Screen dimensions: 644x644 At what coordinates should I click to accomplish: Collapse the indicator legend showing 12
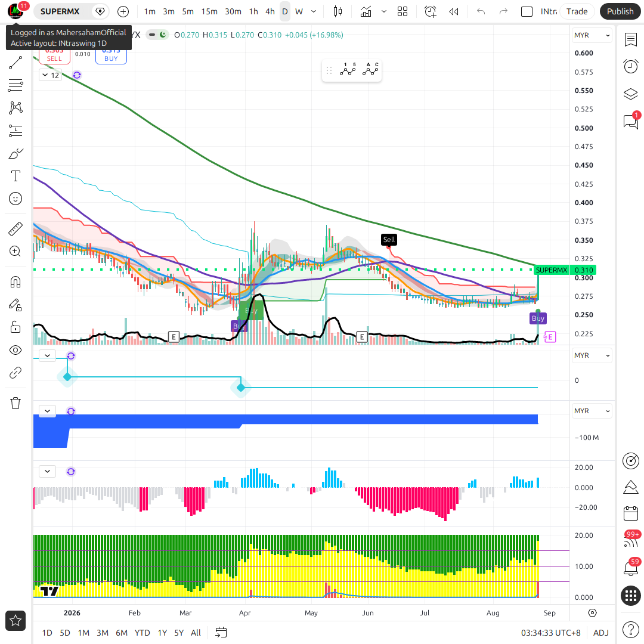pyautogui.click(x=51, y=75)
